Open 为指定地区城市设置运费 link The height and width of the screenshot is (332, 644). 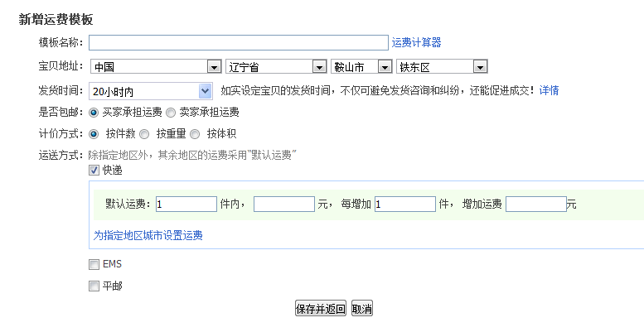point(148,236)
